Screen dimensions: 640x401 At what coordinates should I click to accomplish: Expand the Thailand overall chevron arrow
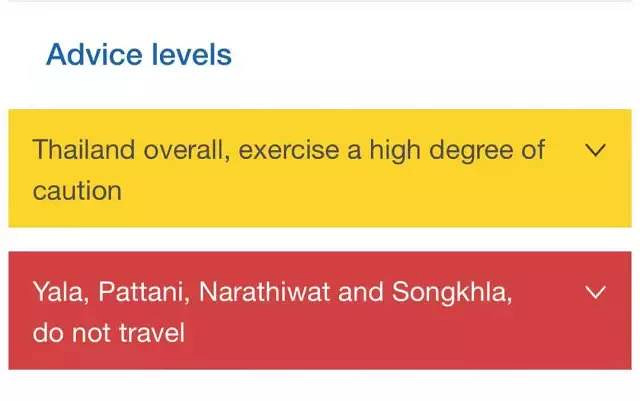(x=595, y=150)
